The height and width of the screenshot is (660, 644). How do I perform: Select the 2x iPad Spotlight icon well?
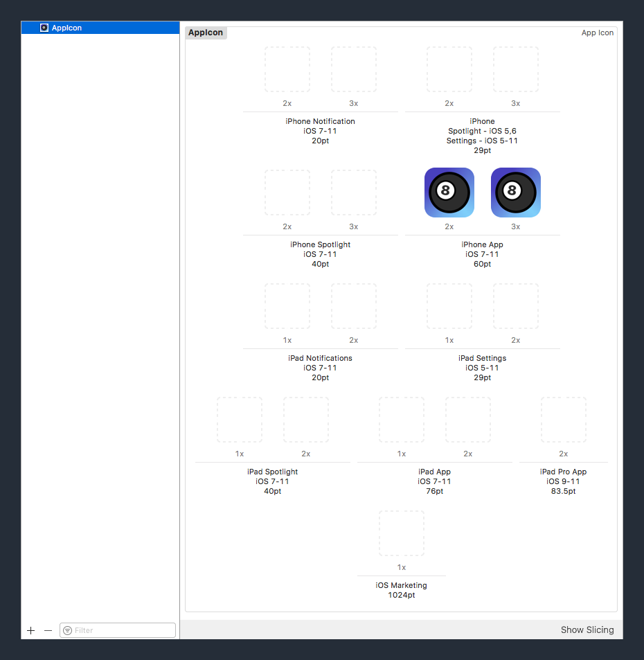[305, 420]
